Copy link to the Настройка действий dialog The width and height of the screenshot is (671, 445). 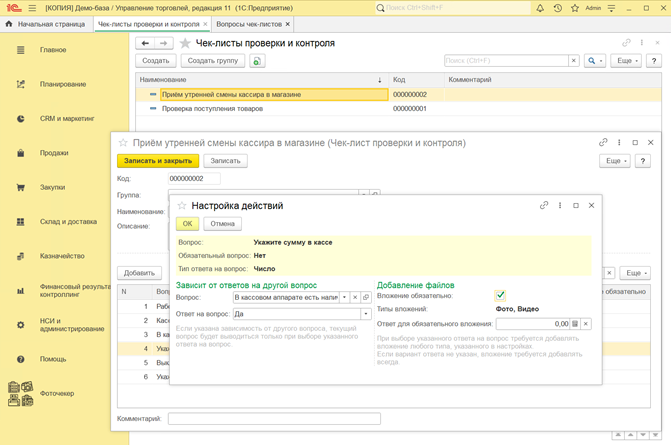point(544,205)
